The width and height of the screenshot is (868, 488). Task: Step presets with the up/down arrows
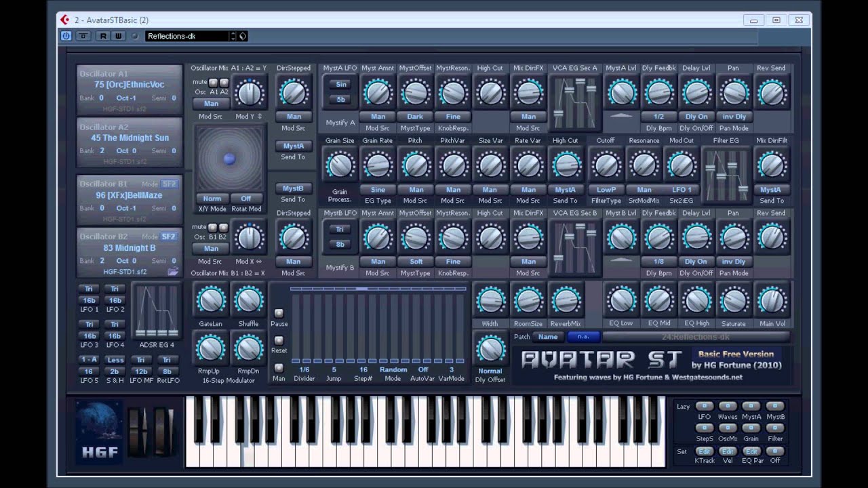[233, 36]
